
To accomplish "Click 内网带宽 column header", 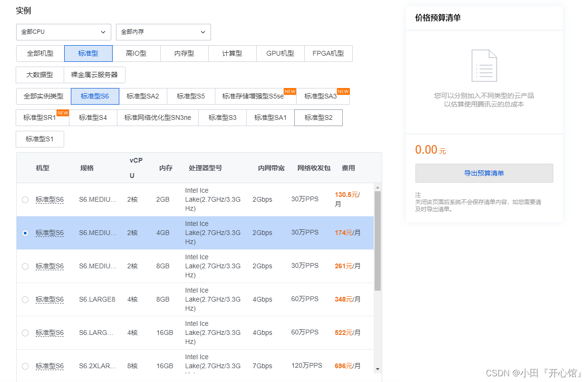I will coord(271,168).
